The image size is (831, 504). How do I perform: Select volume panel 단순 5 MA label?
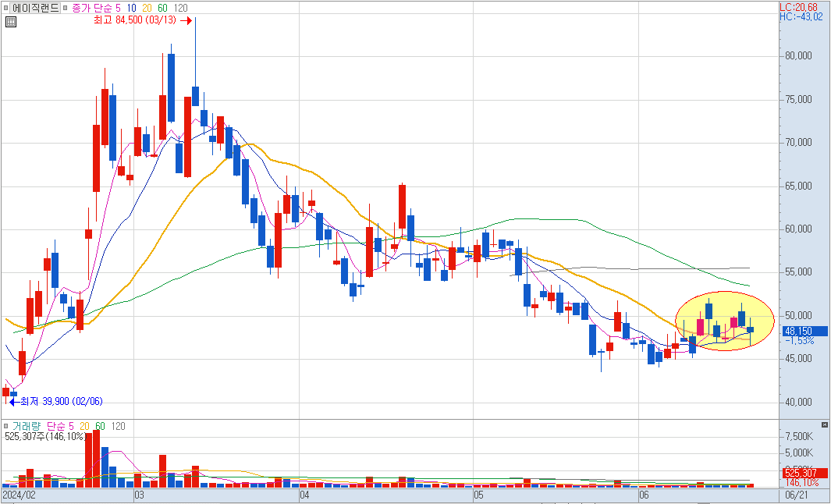60,426
